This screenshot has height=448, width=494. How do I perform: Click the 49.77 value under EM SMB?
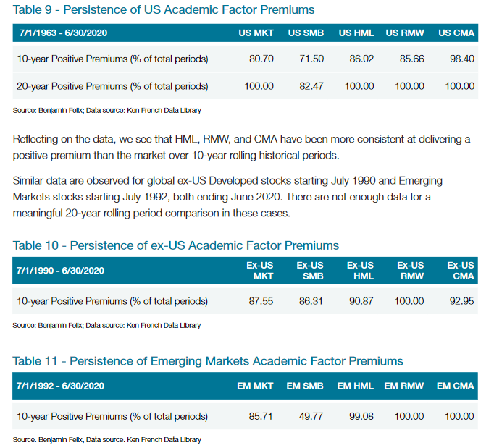pos(311,416)
